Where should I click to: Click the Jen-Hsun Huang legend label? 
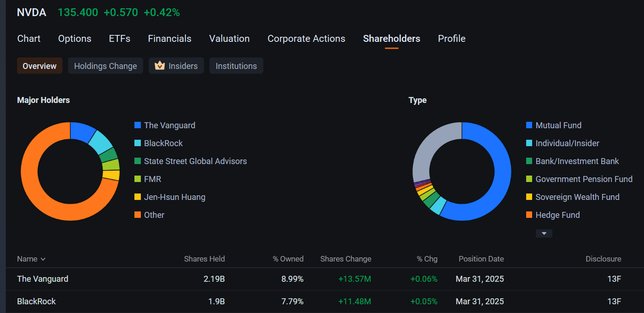174,197
